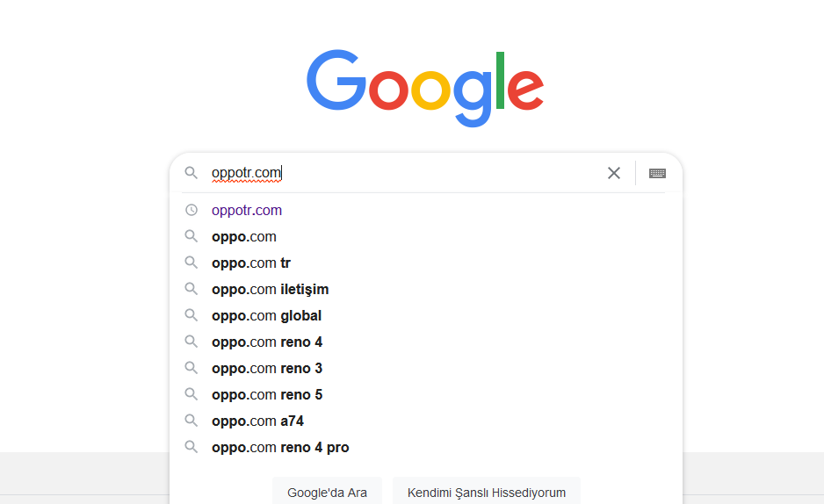Screen dimensions: 824x504
Task: Click the search icon beside "oppo.com reno 4 pro"
Action: click(191, 447)
